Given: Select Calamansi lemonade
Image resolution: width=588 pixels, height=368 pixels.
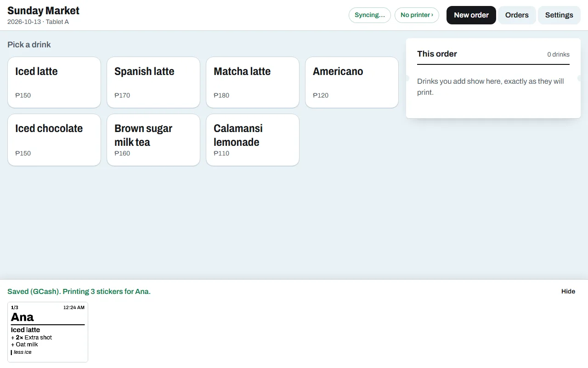Looking at the screenshot, I should click(x=253, y=140).
